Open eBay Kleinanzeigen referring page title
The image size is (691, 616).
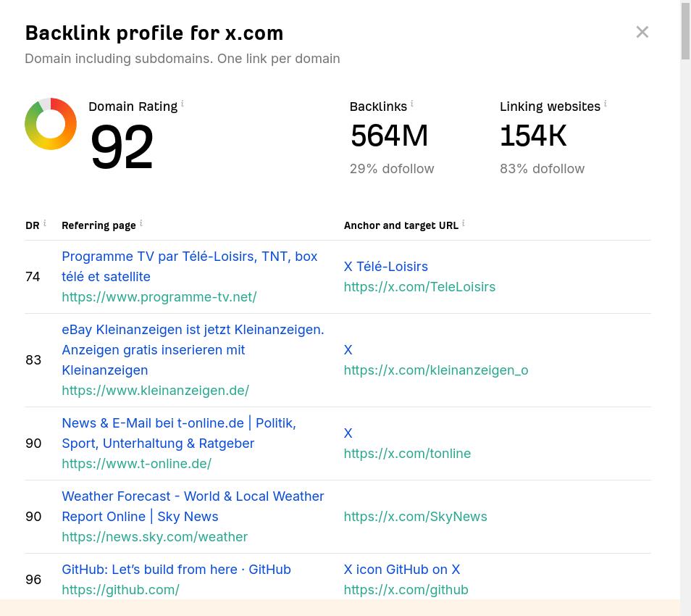[x=193, y=349]
